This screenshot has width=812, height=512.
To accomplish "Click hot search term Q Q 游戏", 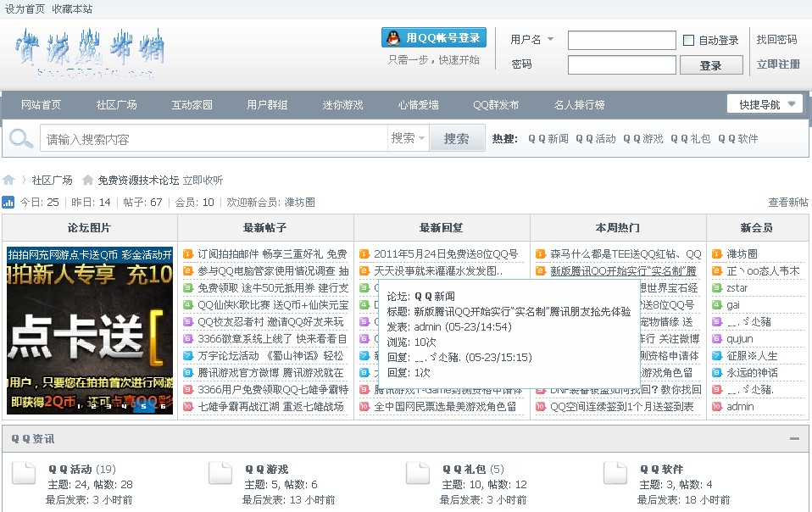I will (x=643, y=139).
